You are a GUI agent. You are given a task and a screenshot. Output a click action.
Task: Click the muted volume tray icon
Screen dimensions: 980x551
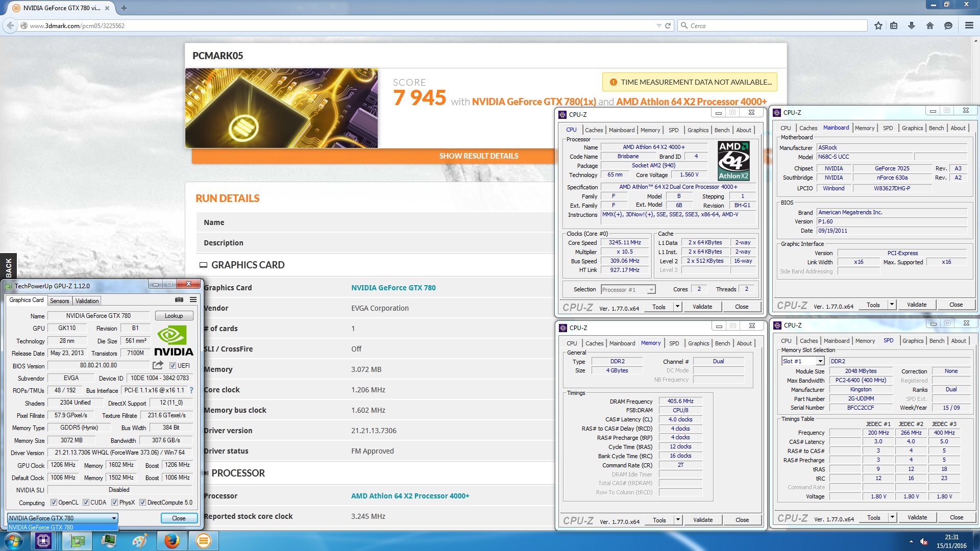pos(924,541)
